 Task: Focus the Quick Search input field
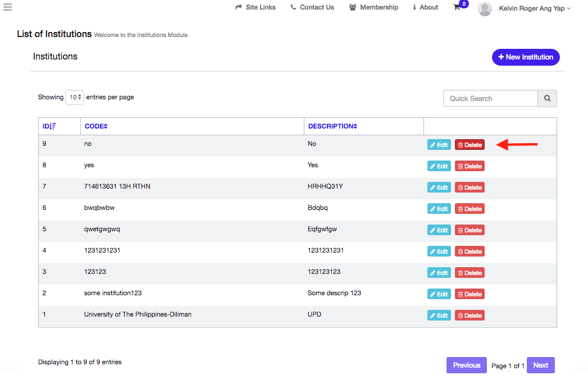[490, 98]
